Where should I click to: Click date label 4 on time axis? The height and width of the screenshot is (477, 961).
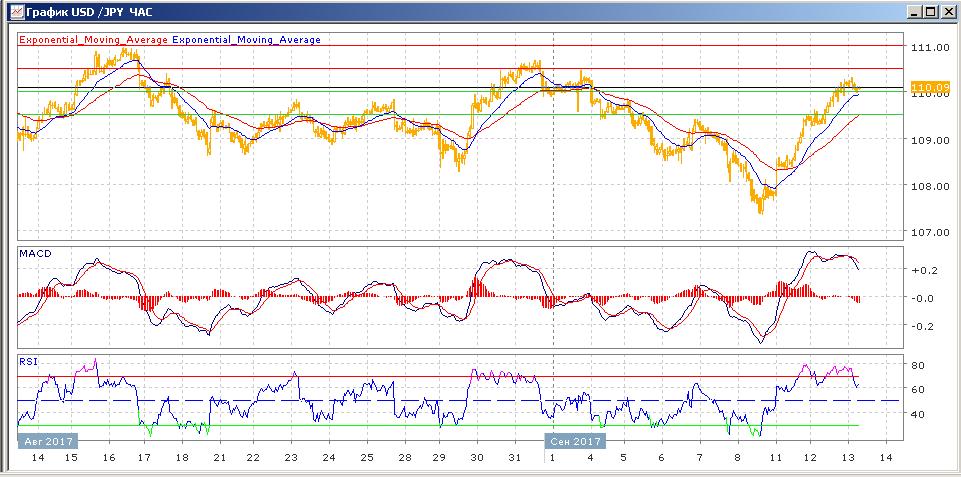(x=590, y=459)
